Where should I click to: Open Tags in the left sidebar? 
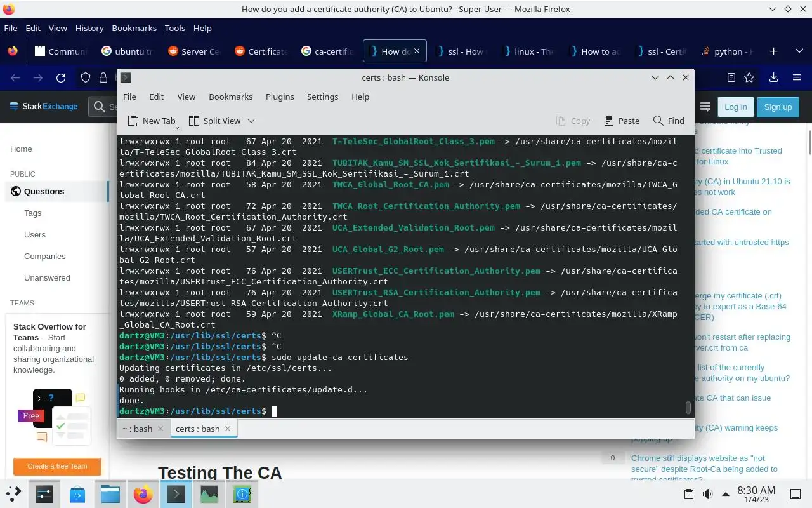click(x=33, y=213)
